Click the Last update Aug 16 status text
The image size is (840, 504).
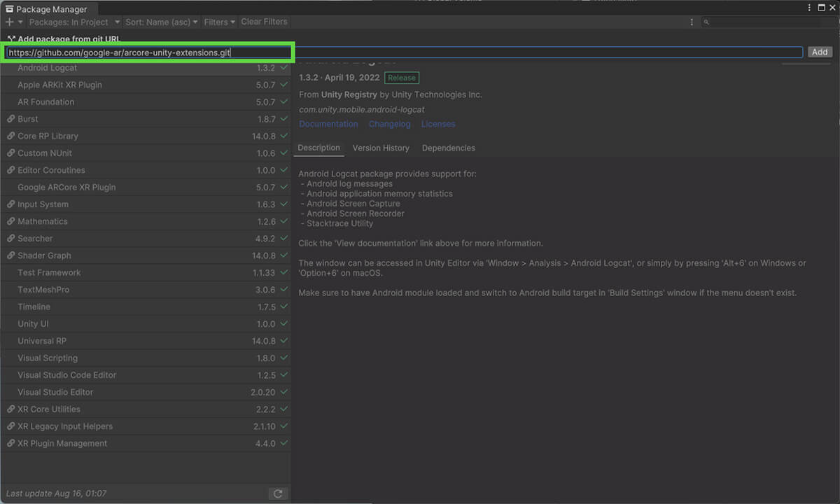click(x=56, y=493)
